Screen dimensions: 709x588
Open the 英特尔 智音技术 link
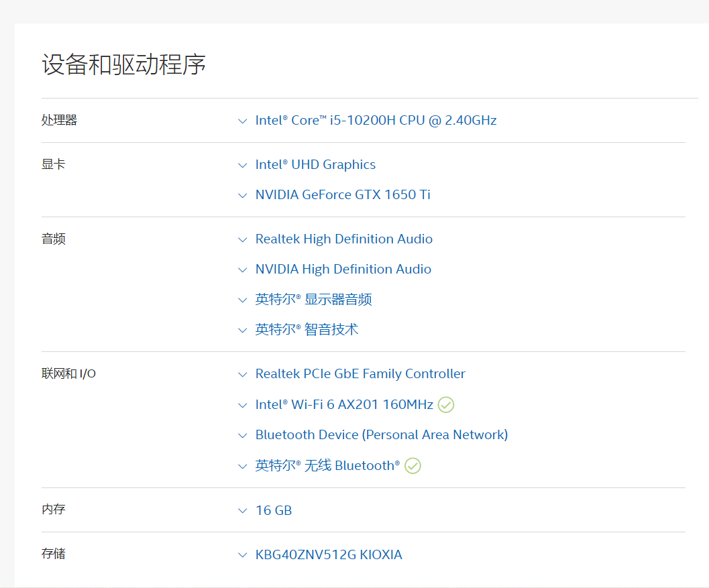click(x=307, y=329)
